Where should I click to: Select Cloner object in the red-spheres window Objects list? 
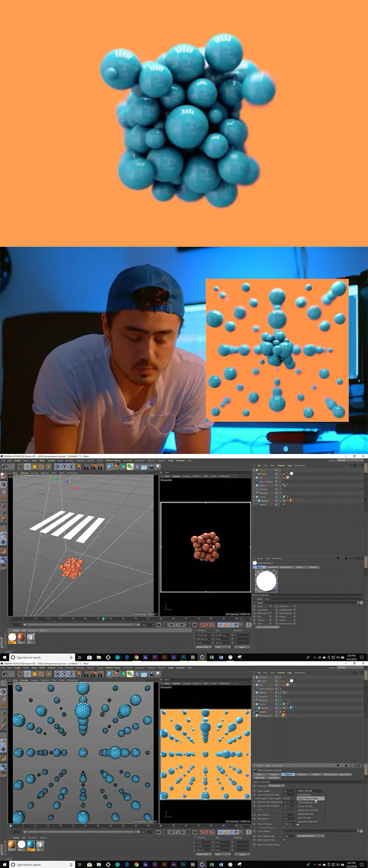click(x=262, y=497)
